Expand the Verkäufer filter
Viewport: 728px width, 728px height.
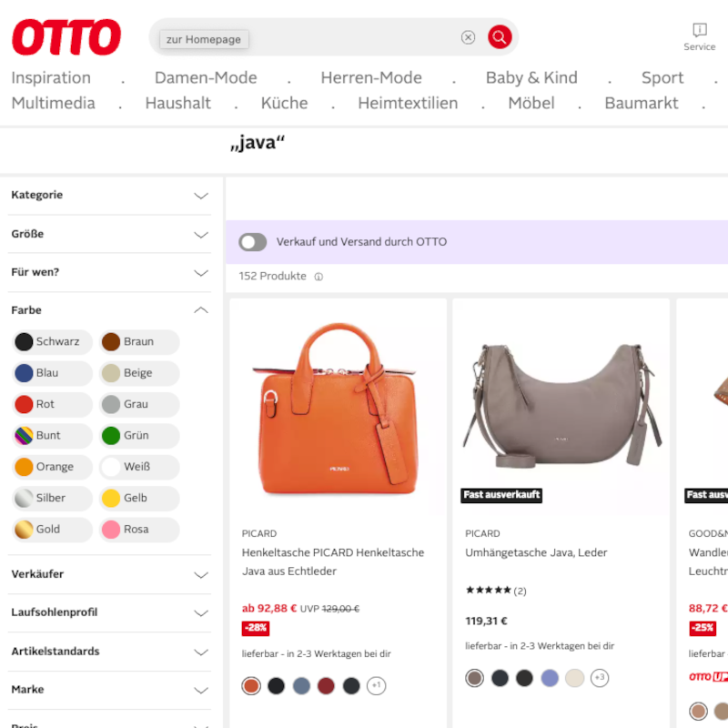click(x=109, y=574)
